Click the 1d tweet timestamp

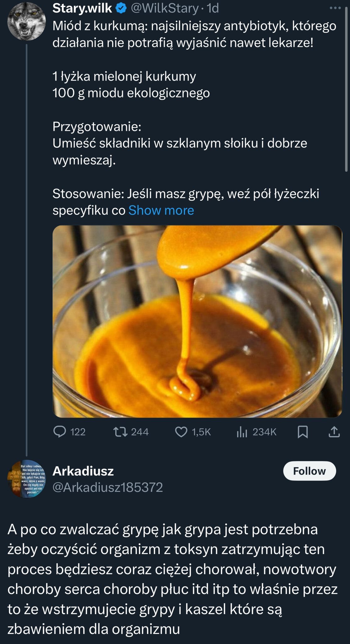click(x=213, y=8)
